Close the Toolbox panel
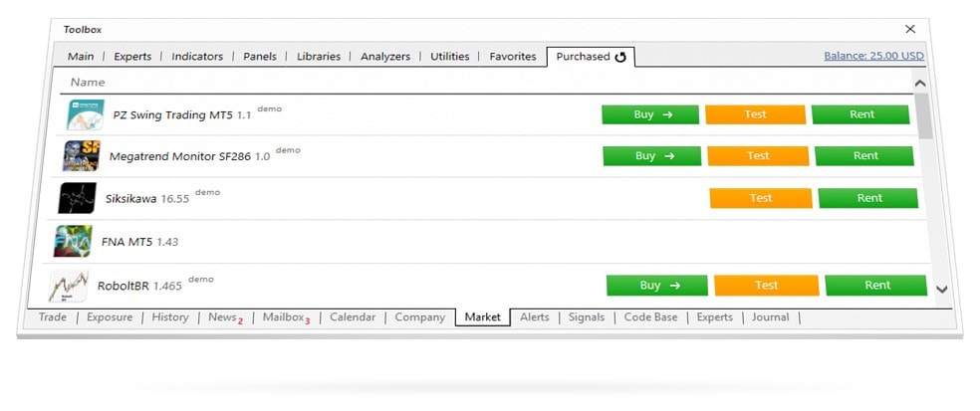This screenshot has height=411, width=980. (909, 30)
